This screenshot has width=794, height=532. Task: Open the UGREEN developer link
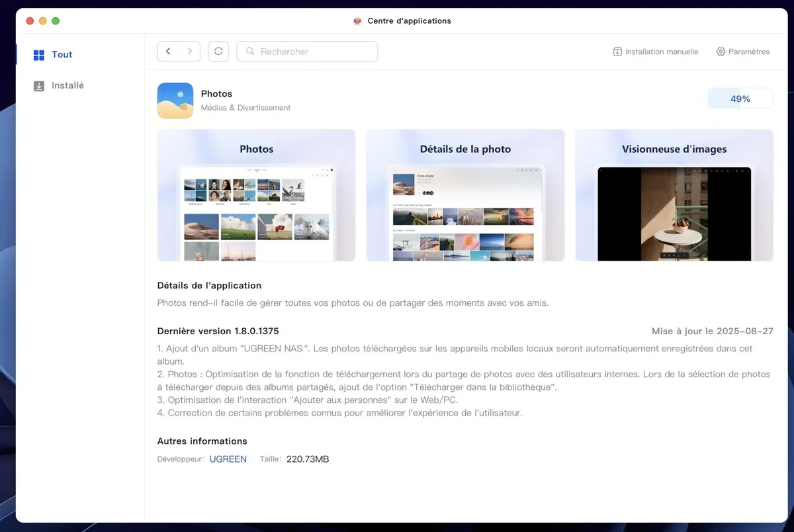point(228,459)
